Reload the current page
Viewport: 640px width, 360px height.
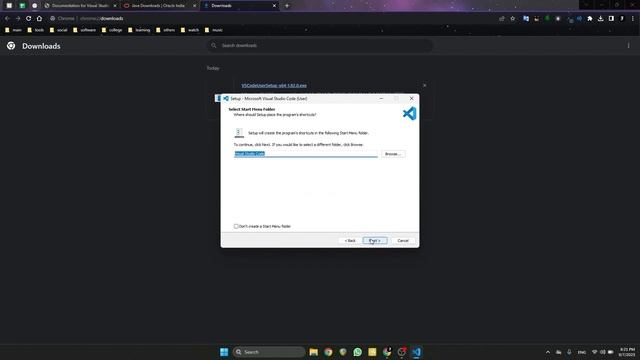28,18
